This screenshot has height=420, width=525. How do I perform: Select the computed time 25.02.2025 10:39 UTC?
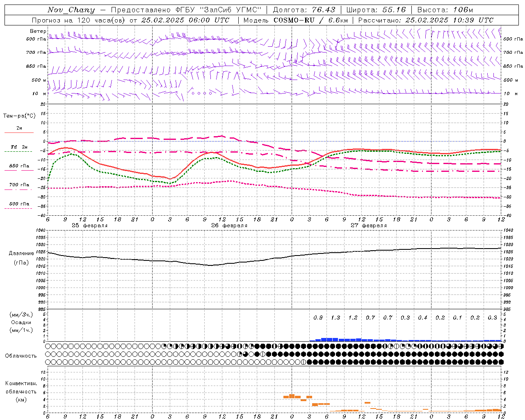(449, 20)
